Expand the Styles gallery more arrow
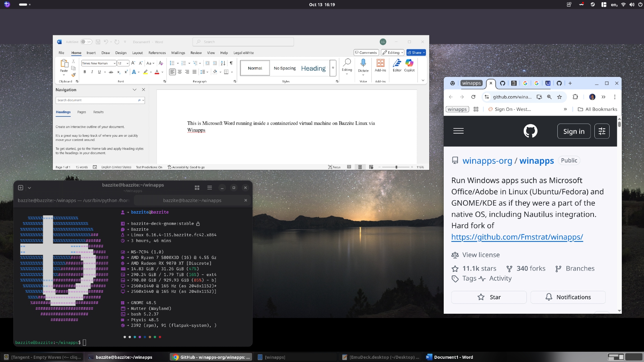Screen dimensions: 644x362 (x=333, y=68)
